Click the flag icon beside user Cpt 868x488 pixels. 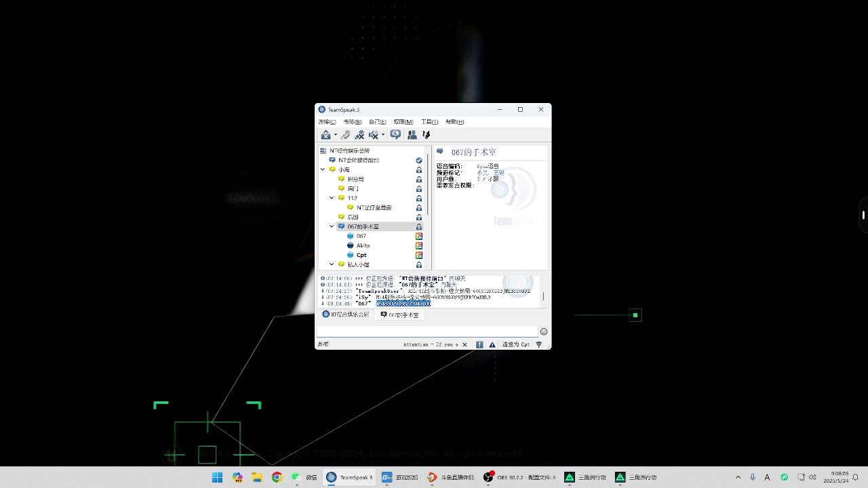click(419, 255)
